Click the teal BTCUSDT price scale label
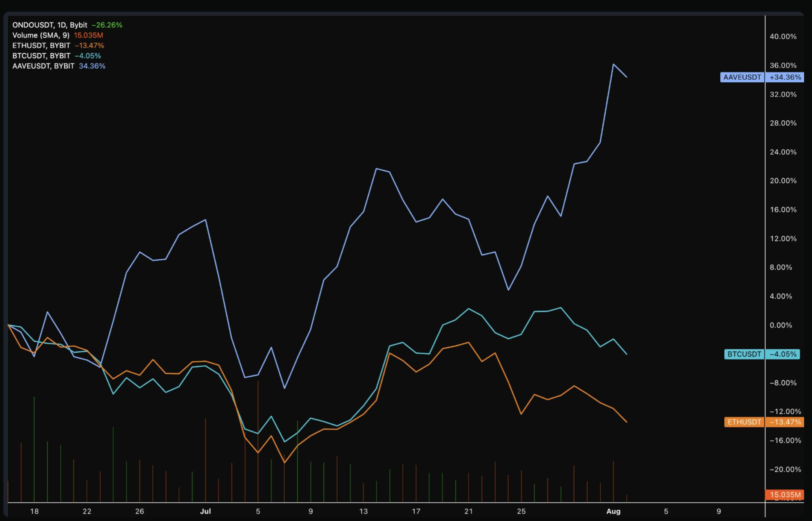812x521 pixels. pos(744,354)
